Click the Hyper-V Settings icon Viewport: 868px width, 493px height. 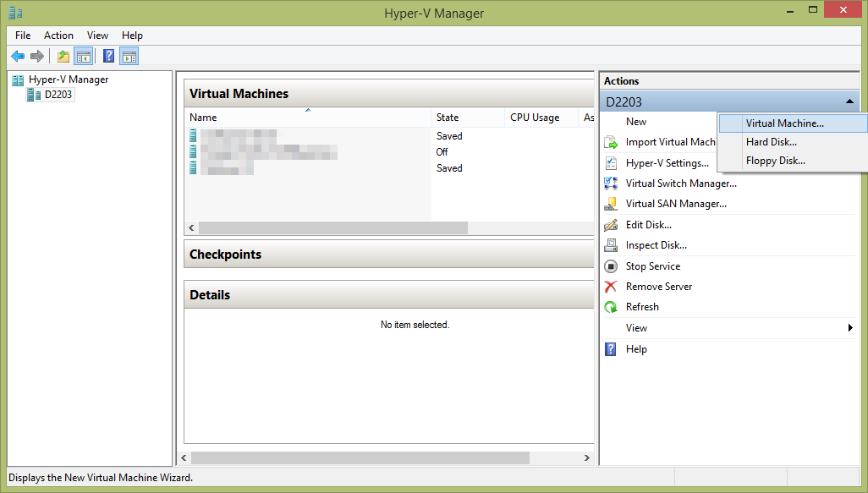point(611,162)
